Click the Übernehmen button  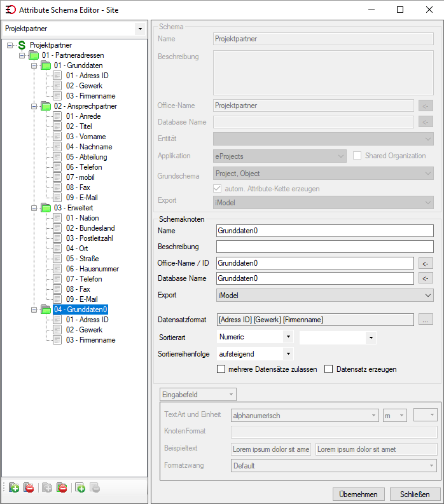(x=358, y=494)
